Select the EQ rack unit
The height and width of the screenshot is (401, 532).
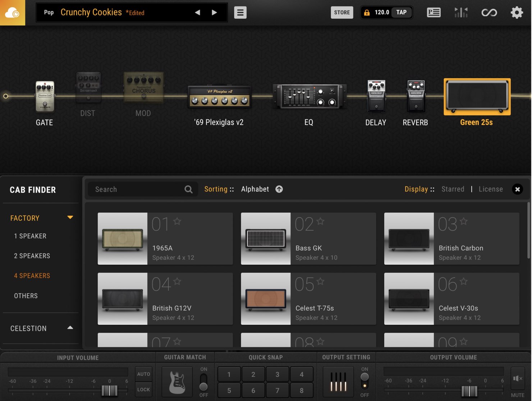(x=309, y=96)
